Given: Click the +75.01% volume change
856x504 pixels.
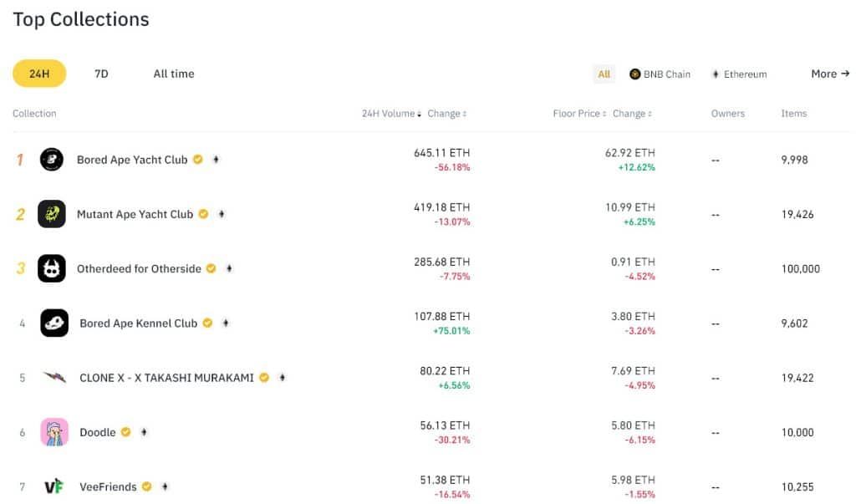Looking at the screenshot, I should 451,331.
